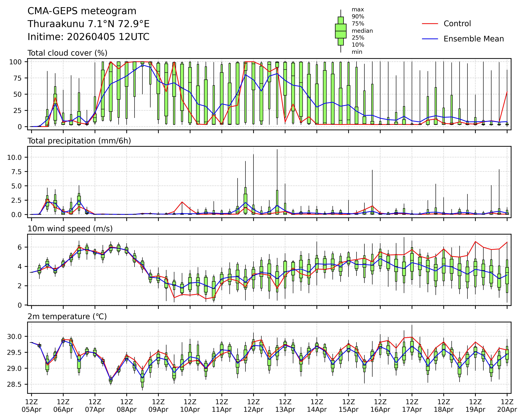524x420 pixels.
Task: Click the 'CMA-GEPS meteogram' title text
Action: pyautogui.click(x=82, y=11)
